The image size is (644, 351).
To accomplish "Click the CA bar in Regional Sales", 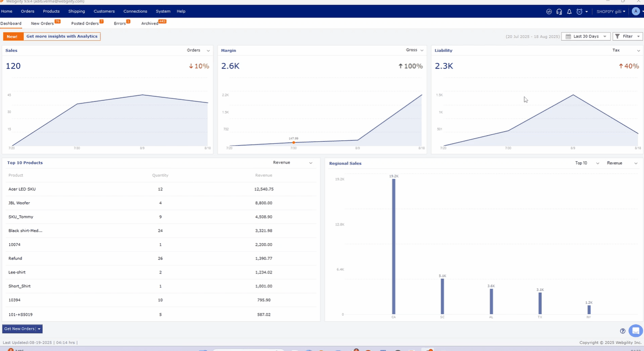I will click(394, 246).
